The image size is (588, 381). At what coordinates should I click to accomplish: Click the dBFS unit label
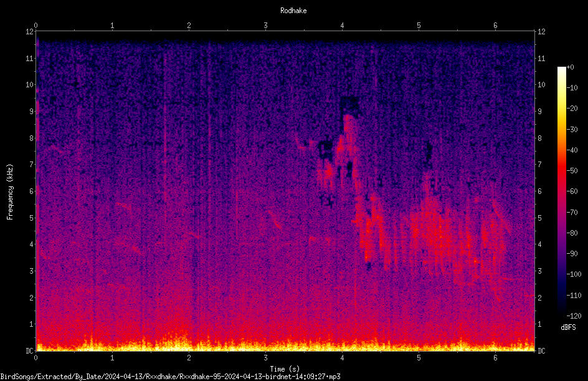click(x=568, y=327)
